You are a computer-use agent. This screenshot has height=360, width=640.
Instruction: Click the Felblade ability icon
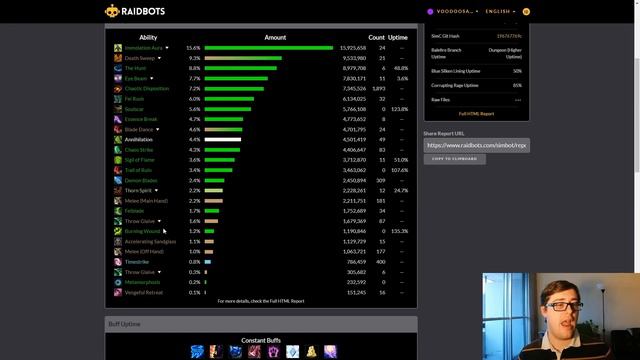point(118,211)
